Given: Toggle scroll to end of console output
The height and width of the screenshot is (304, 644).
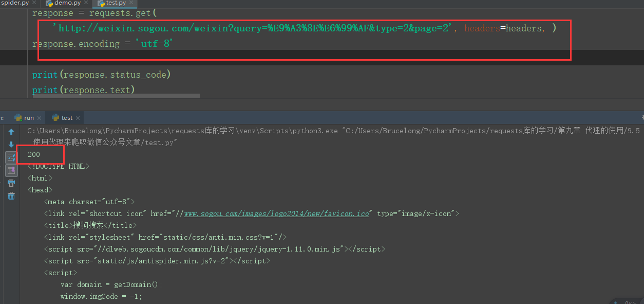Looking at the screenshot, I should click(x=11, y=170).
